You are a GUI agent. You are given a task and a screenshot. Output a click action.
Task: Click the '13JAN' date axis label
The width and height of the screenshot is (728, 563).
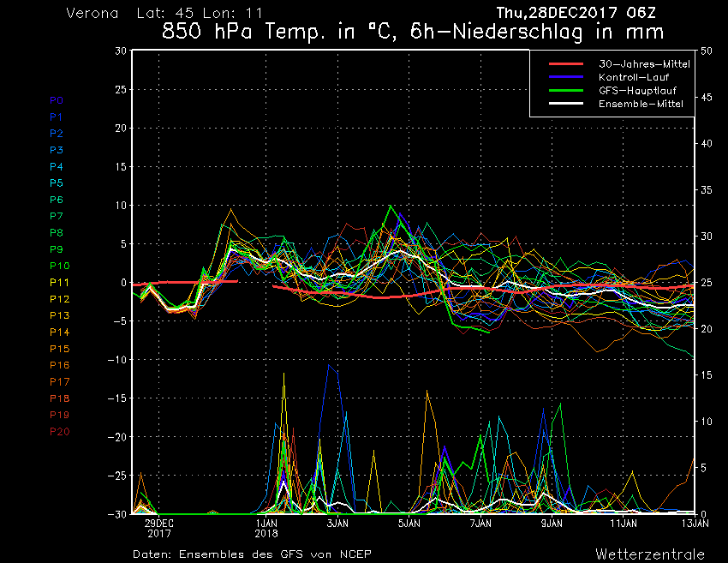pyautogui.click(x=695, y=524)
